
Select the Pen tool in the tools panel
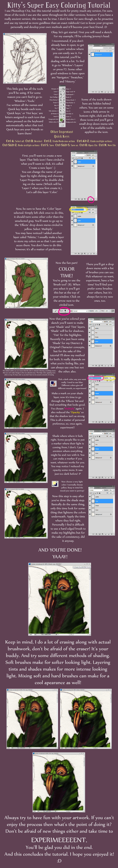[61, 108]
